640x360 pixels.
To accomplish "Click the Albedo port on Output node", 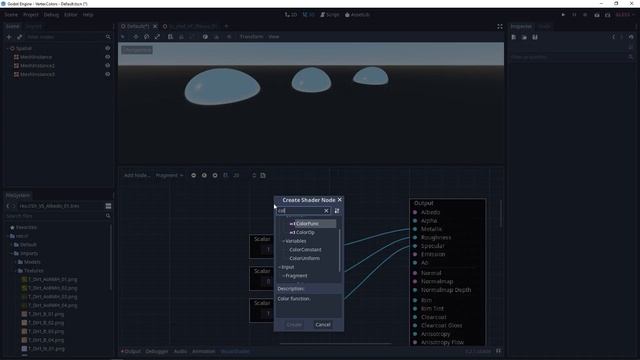I will click(x=415, y=212).
